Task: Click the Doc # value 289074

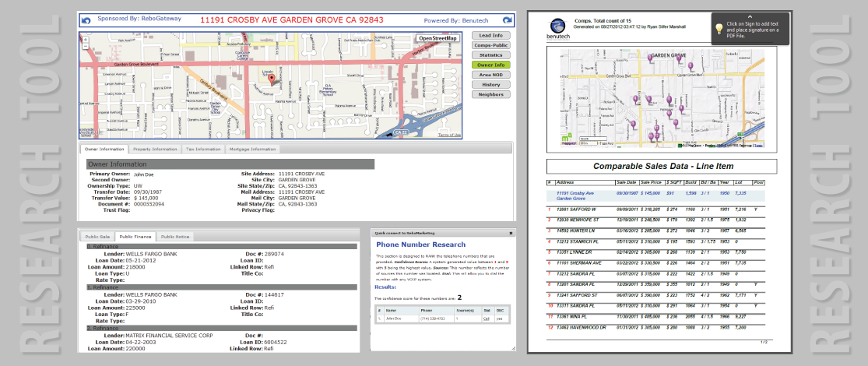Action: (x=274, y=254)
